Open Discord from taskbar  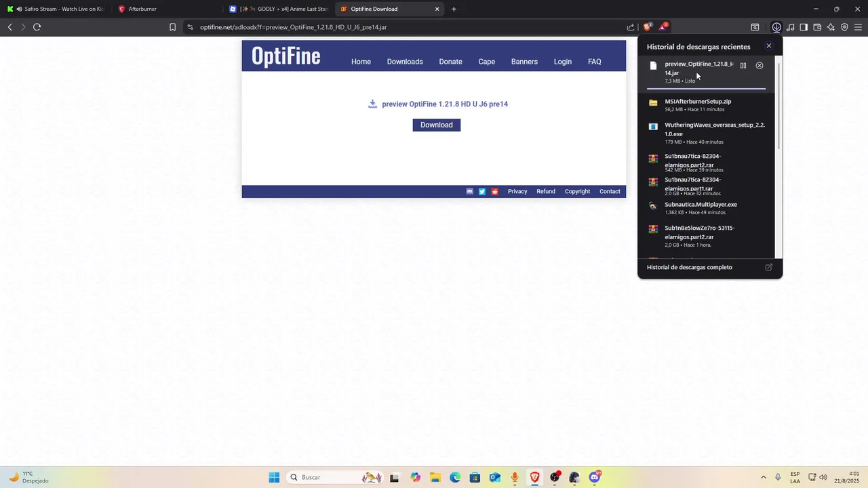[x=595, y=477]
